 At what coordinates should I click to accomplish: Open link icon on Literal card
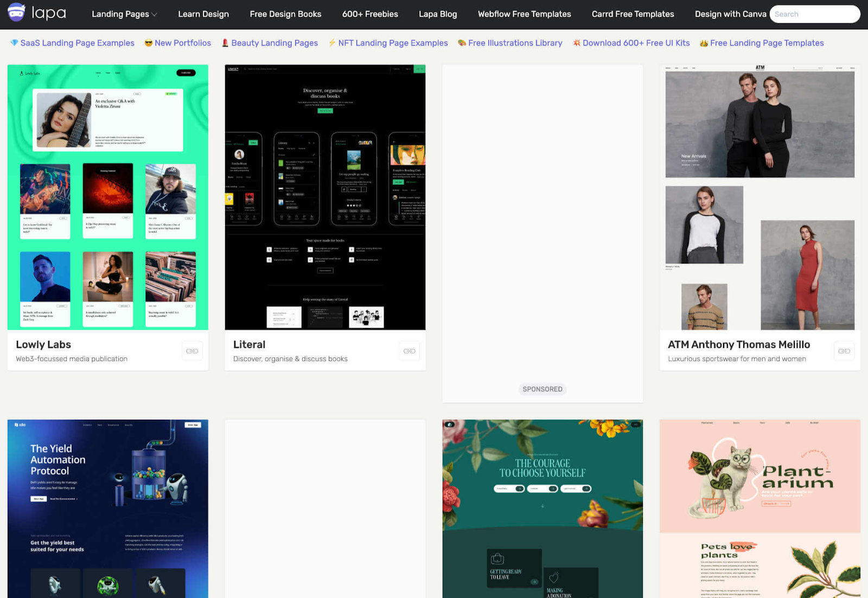click(410, 351)
